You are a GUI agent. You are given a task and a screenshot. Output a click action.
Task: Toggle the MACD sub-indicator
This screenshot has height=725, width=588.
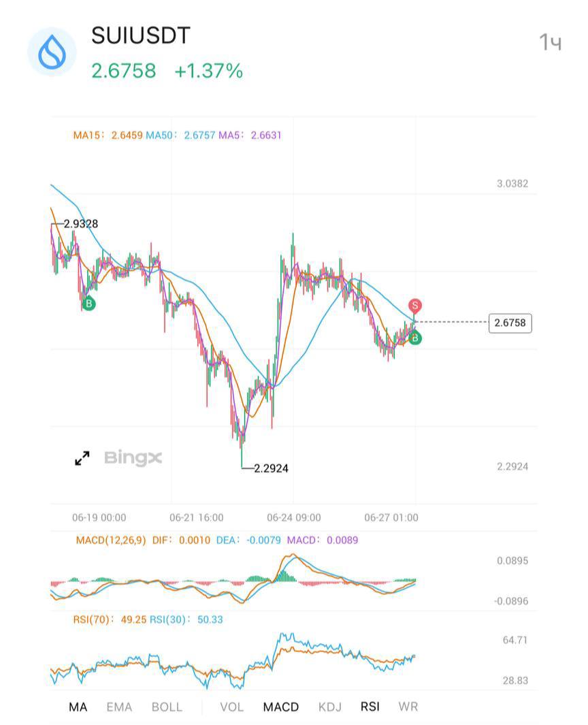(280, 707)
